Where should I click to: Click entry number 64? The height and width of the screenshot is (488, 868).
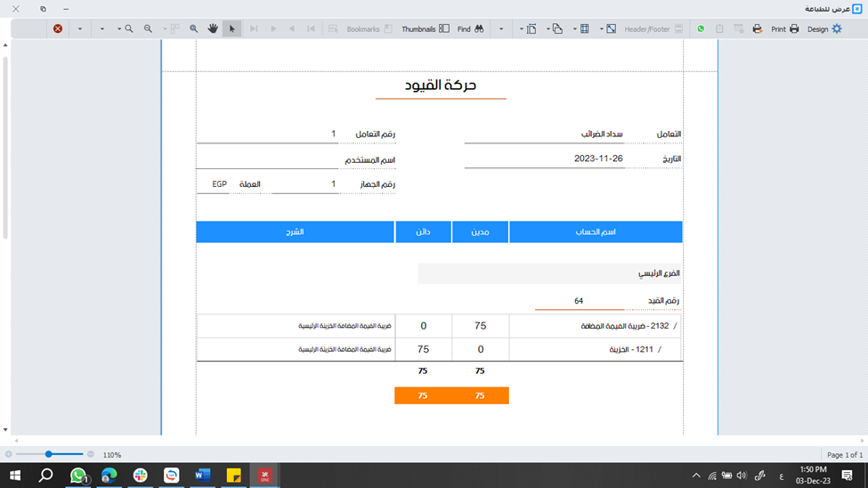tap(579, 301)
